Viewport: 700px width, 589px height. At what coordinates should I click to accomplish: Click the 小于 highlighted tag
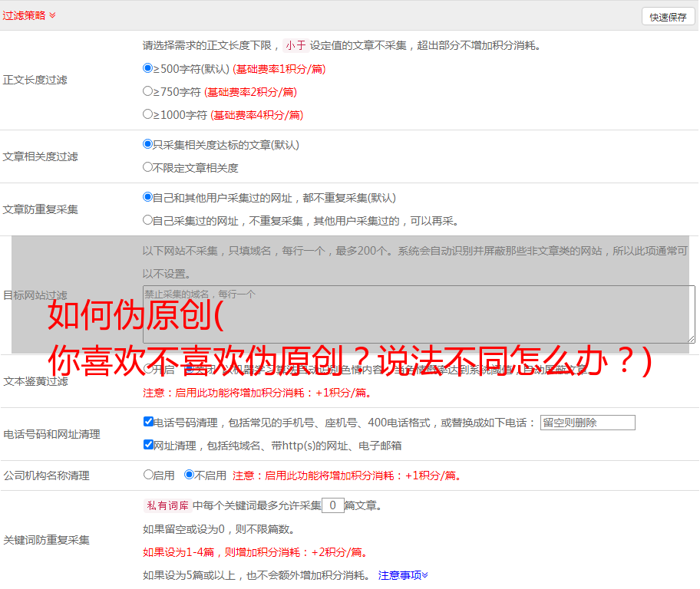pos(296,45)
